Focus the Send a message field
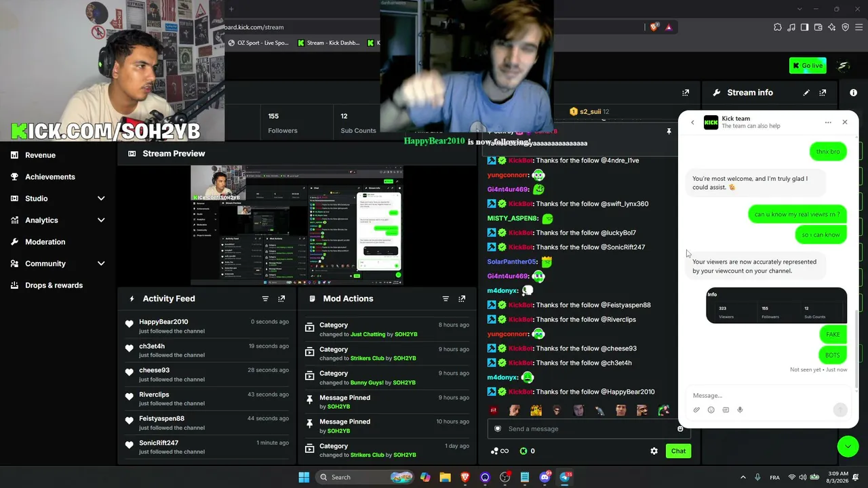 pyautogui.click(x=587, y=429)
